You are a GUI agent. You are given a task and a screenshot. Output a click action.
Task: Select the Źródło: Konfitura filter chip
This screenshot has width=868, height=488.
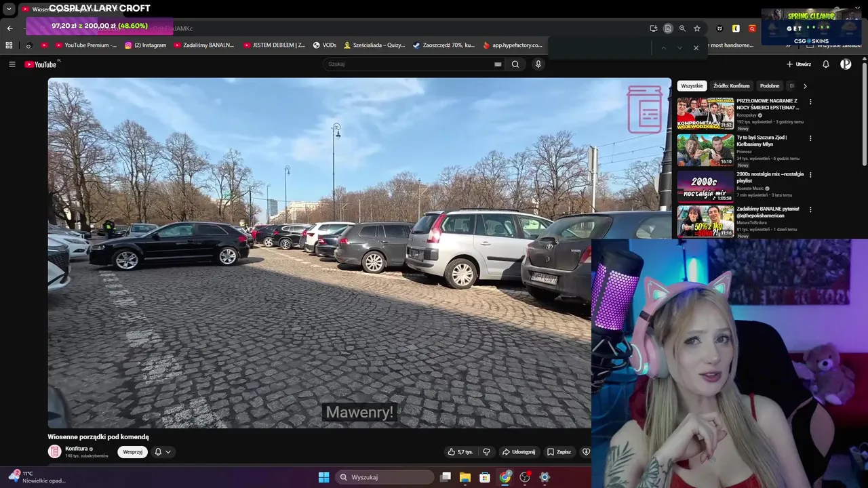tap(731, 86)
